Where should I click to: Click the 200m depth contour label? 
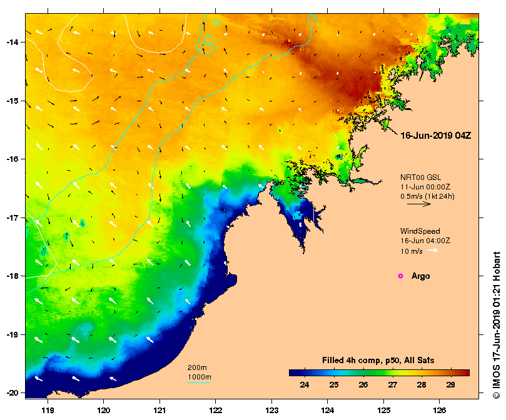[197, 367]
